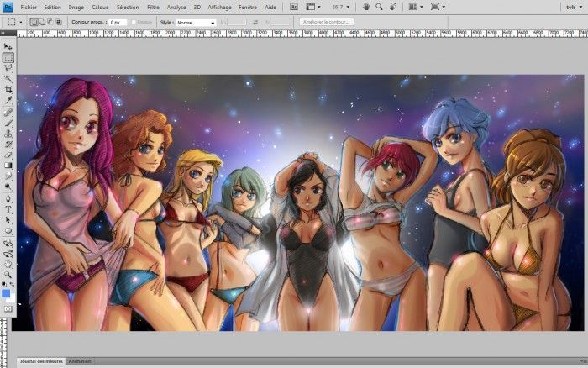This screenshot has height=368, width=588.
Task: Activate the Eraser tool
Action: tap(8, 155)
